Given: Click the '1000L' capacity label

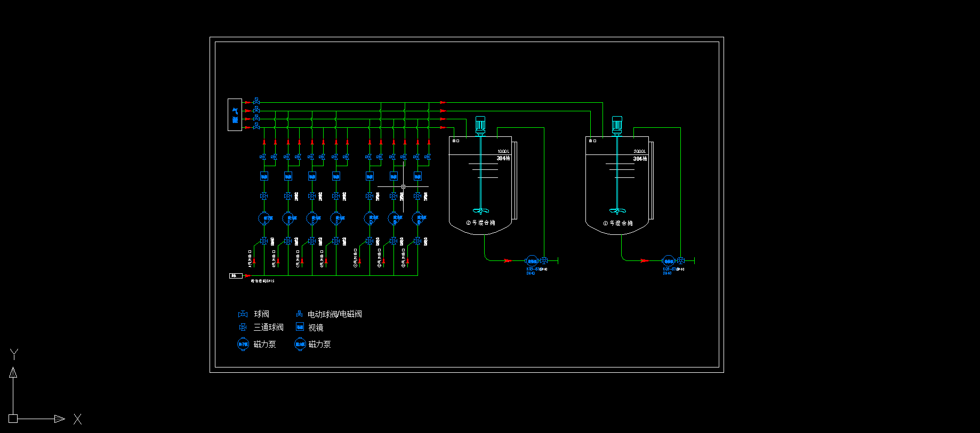Looking at the screenshot, I should click(x=503, y=152).
